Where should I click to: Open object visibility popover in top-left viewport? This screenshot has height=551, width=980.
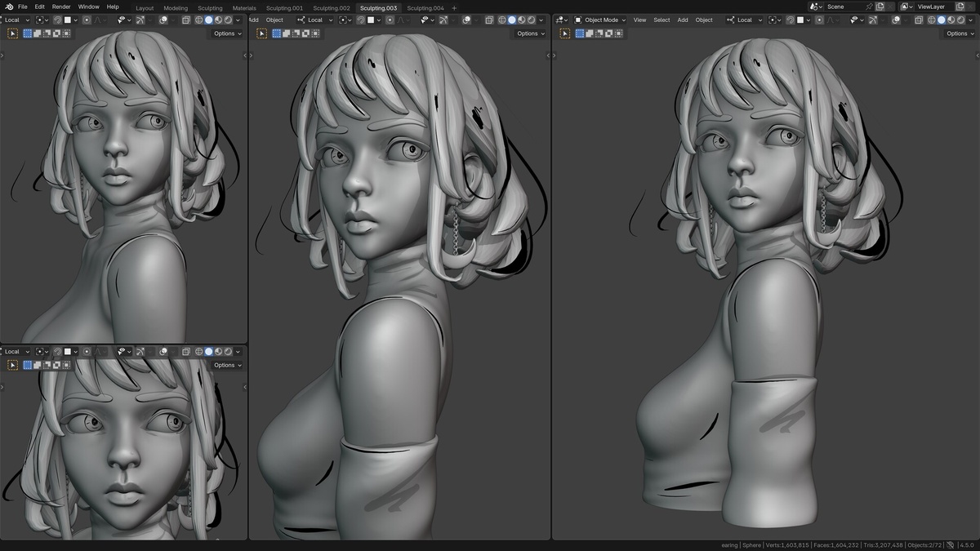(x=123, y=20)
